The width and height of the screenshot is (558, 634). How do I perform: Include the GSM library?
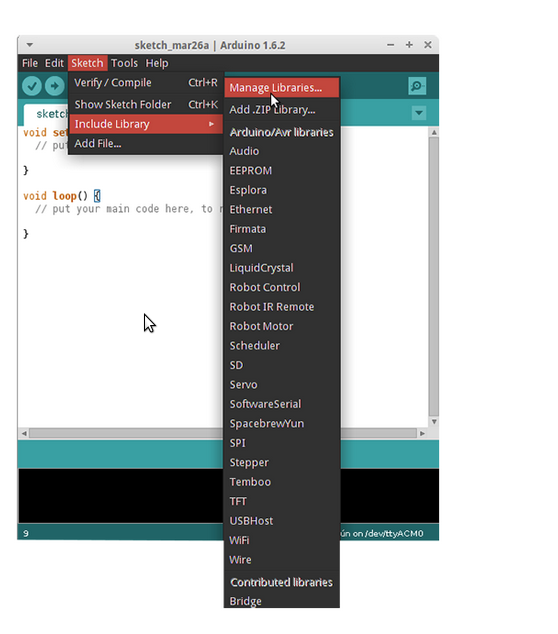pos(281,248)
